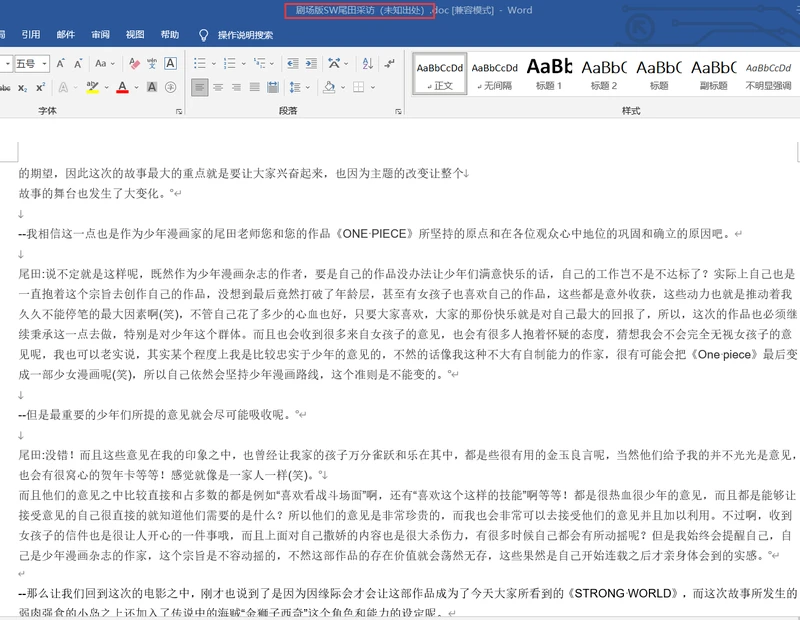Justify the paragraph text
The image size is (800, 620).
[255, 87]
